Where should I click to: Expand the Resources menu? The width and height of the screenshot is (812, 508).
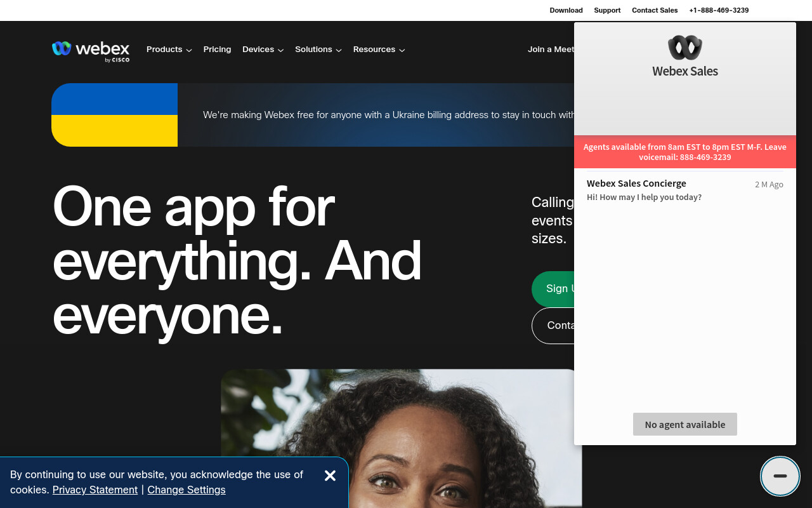379,50
